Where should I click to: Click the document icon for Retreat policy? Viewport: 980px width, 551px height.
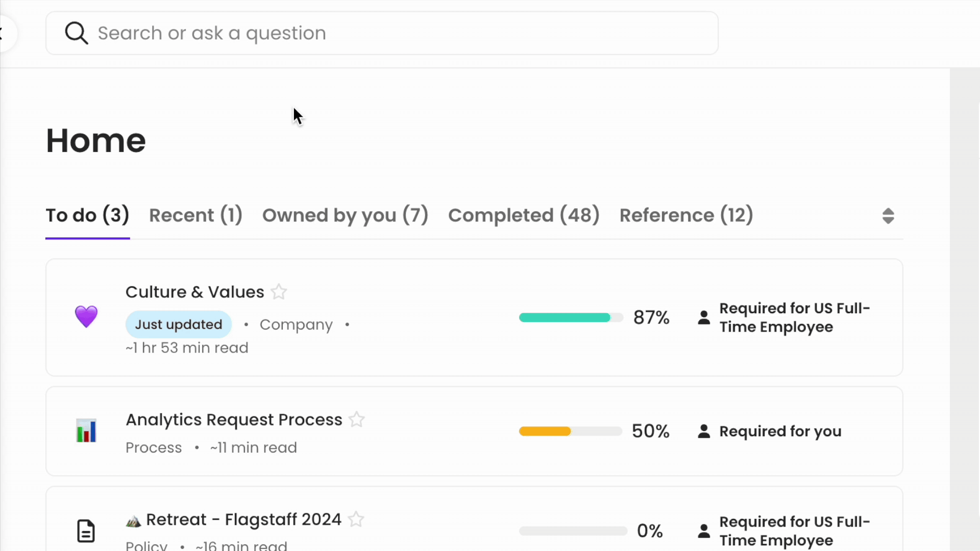[86, 531]
